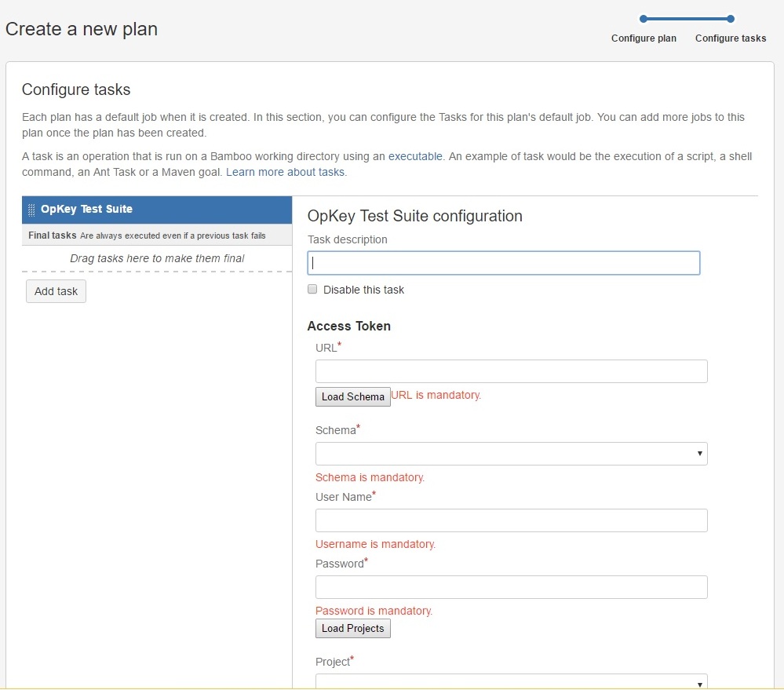The height and width of the screenshot is (690, 784).
Task: Click the Add task button
Action: click(x=56, y=291)
